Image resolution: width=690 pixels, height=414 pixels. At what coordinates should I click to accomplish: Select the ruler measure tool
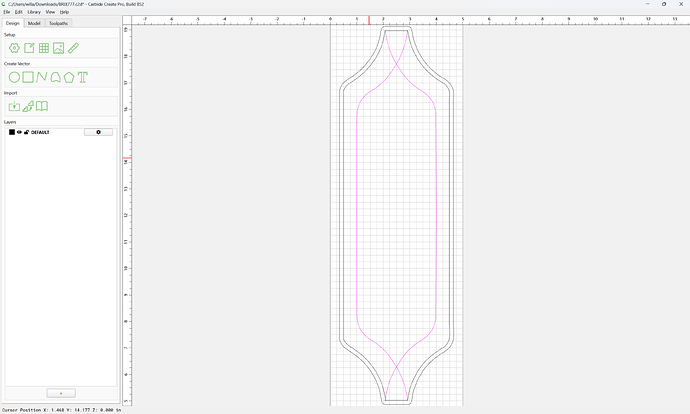[73, 48]
